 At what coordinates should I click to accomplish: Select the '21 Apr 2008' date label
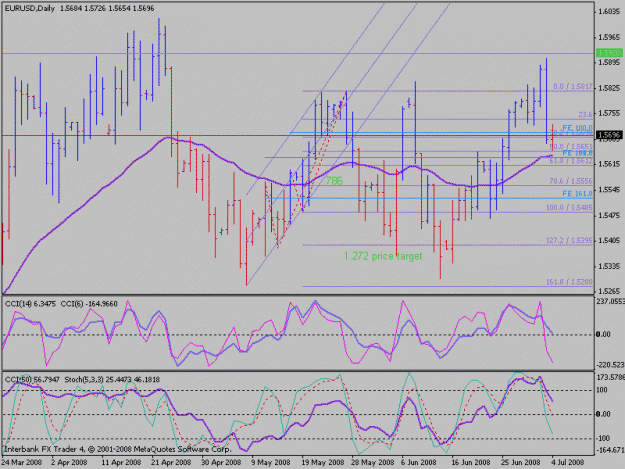(x=171, y=462)
